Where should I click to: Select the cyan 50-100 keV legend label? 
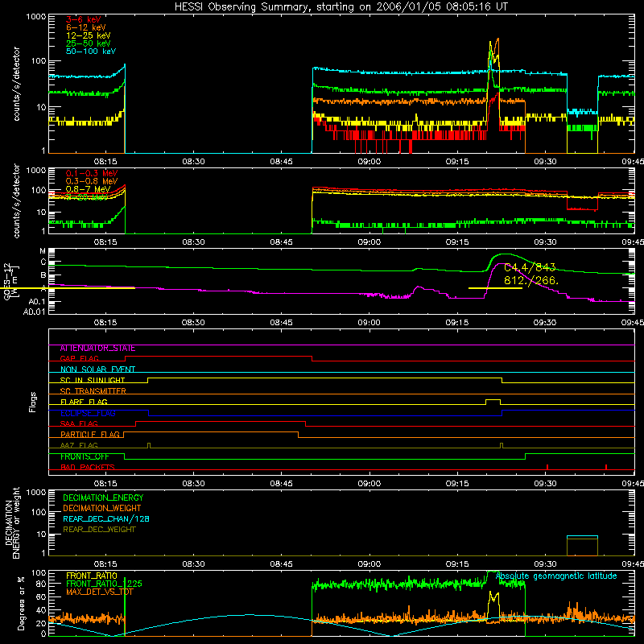coord(91,52)
